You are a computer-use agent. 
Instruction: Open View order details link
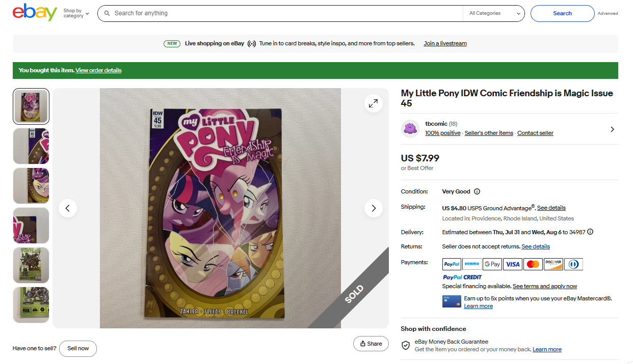click(x=98, y=70)
